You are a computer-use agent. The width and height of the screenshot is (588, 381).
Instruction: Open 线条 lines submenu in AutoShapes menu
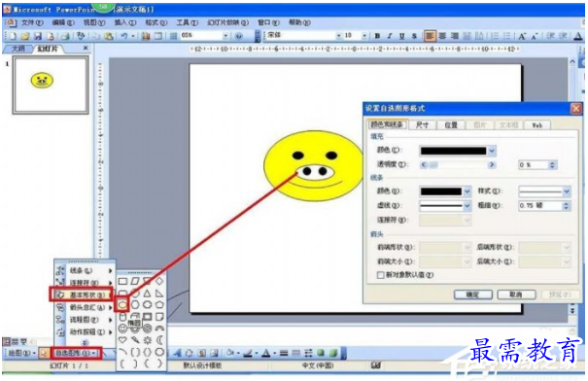[x=85, y=271]
